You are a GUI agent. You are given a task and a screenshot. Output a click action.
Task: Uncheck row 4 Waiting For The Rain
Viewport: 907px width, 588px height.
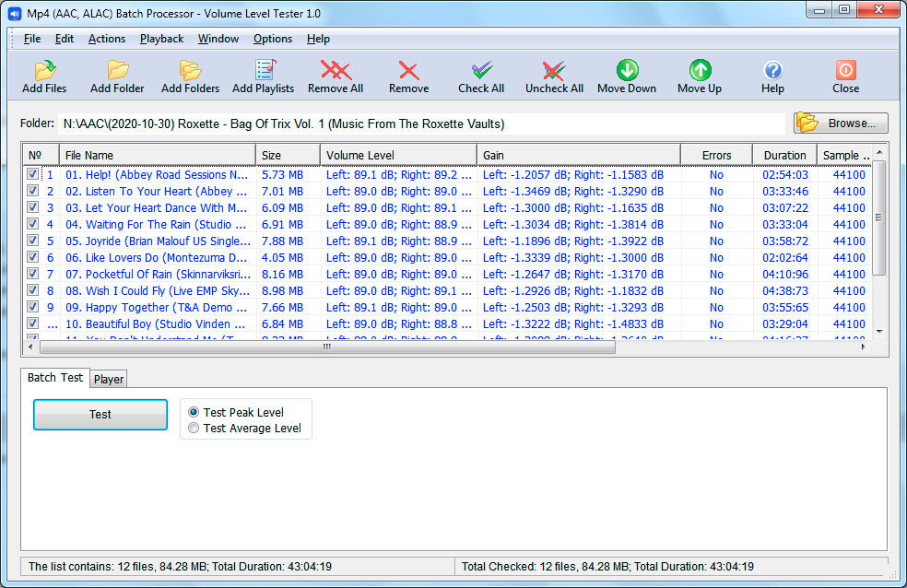[32, 224]
